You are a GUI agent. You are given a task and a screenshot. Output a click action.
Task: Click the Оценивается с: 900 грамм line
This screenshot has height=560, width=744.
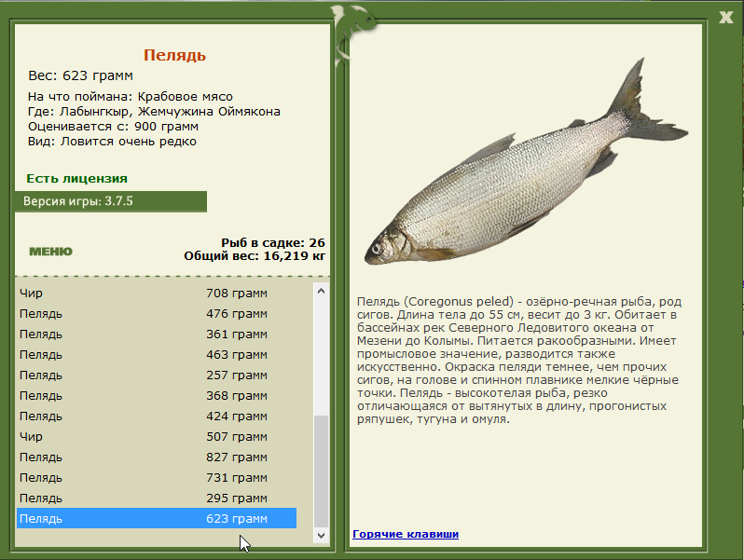tap(113, 127)
